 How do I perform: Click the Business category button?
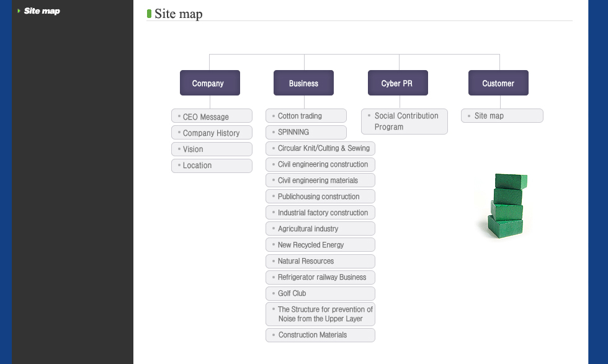click(303, 83)
